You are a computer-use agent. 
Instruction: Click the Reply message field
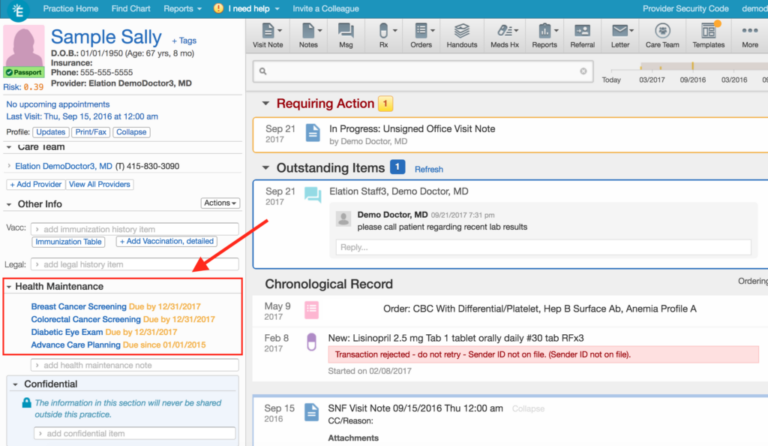(543, 247)
